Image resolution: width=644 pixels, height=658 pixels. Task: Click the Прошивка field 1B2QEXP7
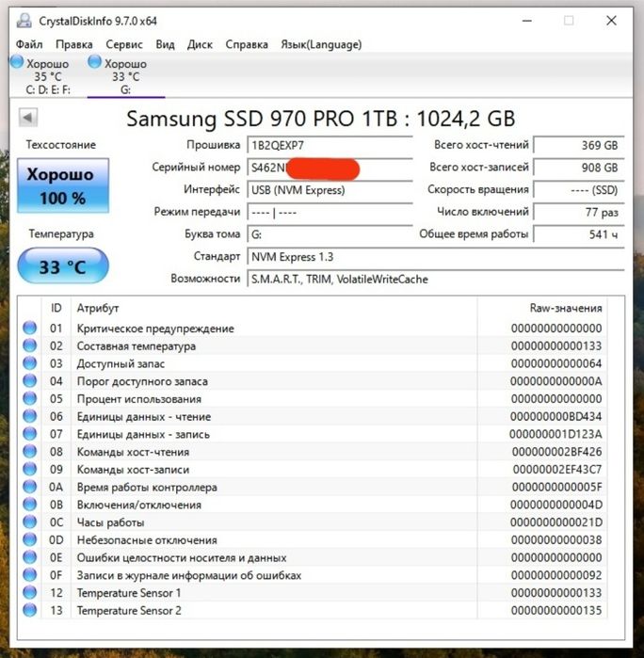pyautogui.click(x=330, y=145)
